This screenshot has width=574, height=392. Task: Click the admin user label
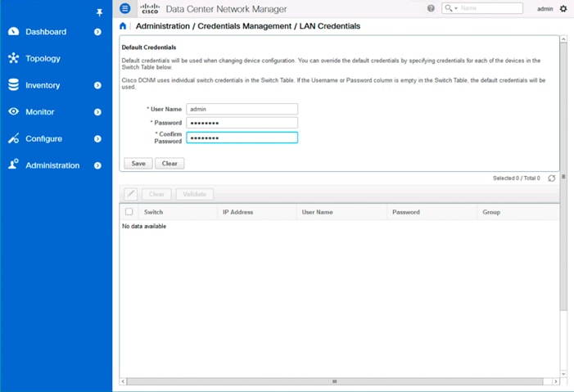click(545, 9)
